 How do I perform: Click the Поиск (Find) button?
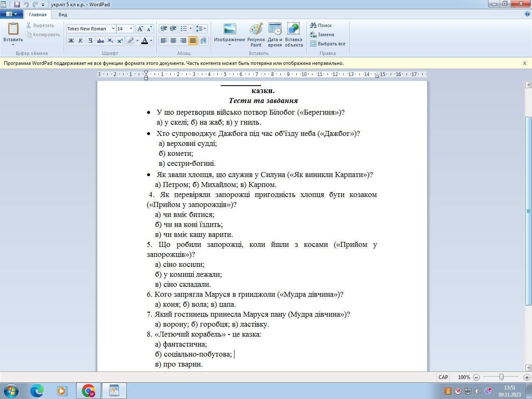(x=321, y=25)
